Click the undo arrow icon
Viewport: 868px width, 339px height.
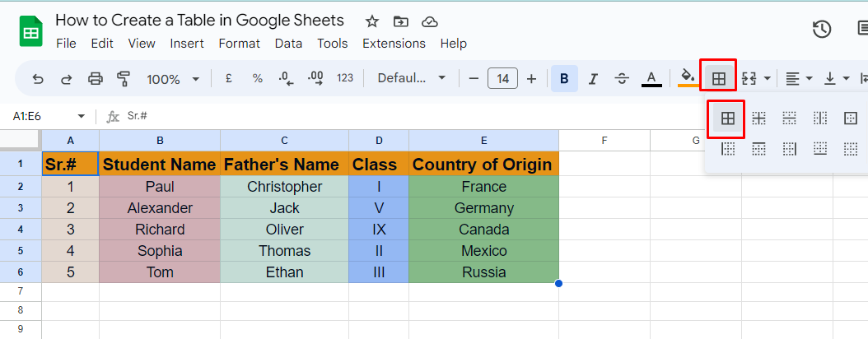[38, 79]
